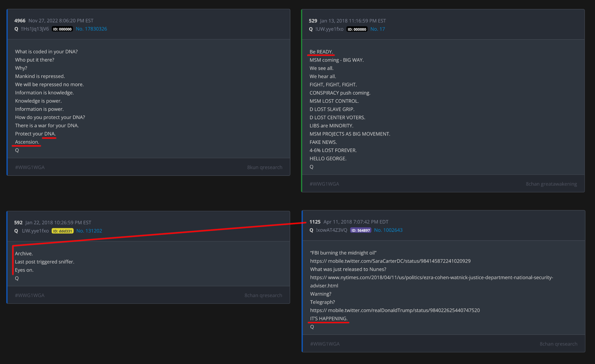Click the line "Mankind is repressed."
This screenshot has height=364, width=595.
coord(40,76)
